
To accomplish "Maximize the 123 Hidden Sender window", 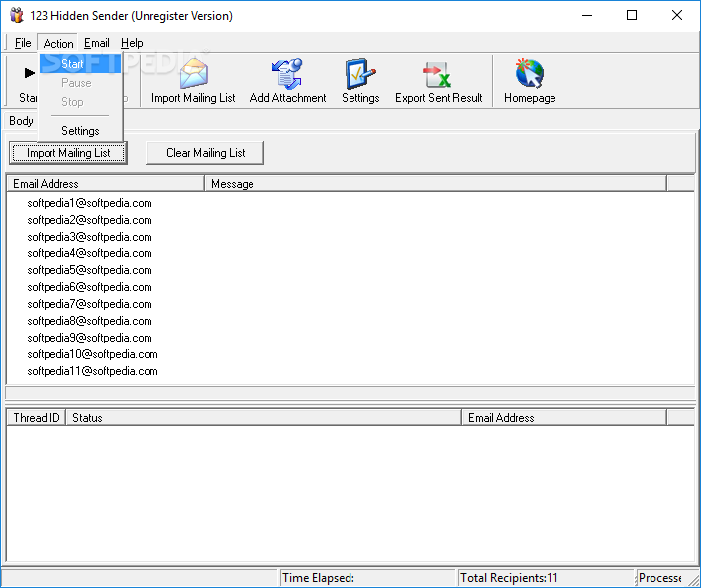I will point(632,15).
